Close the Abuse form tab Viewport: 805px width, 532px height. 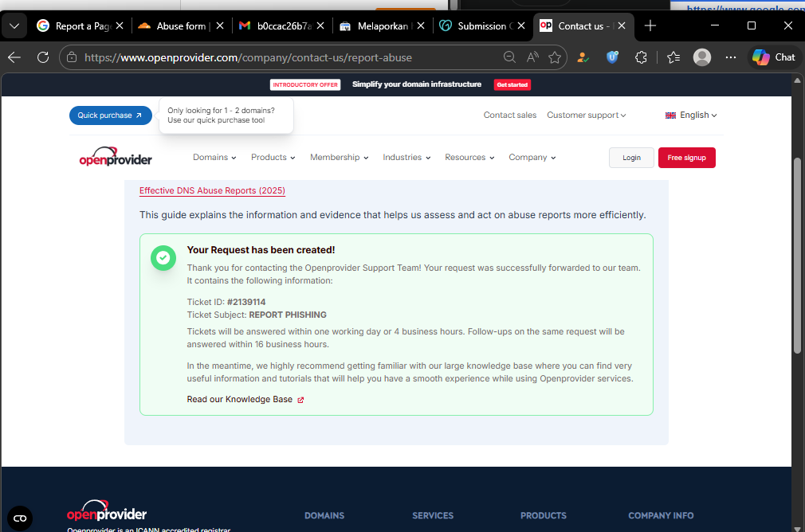(220, 25)
